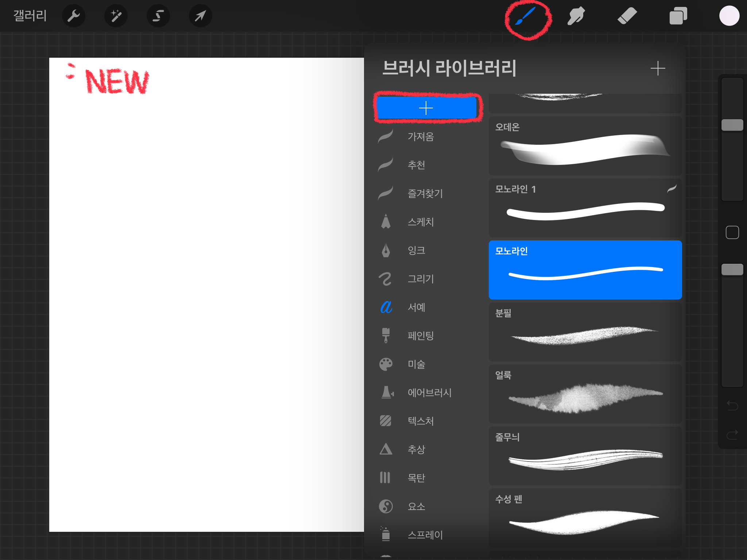Open the 서예 calligraphy brush set
Screen dimensions: 747x560
click(x=416, y=307)
